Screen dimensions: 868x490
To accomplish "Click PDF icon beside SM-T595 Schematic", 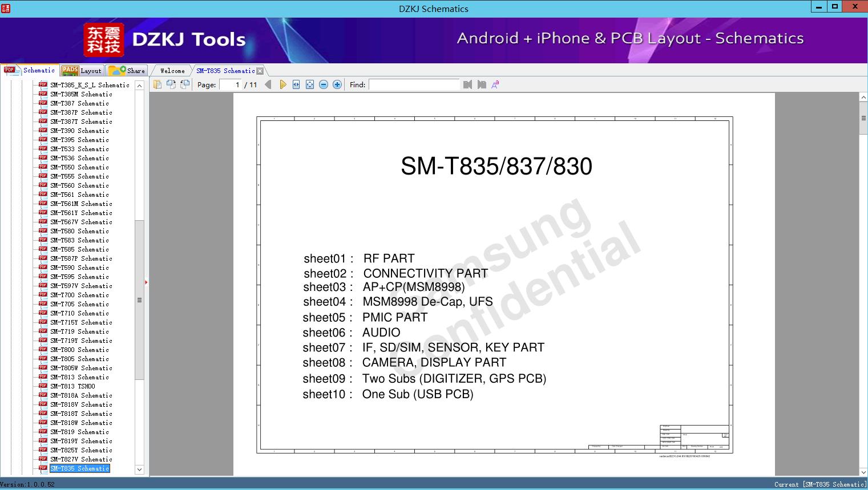I will pos(43,276).
